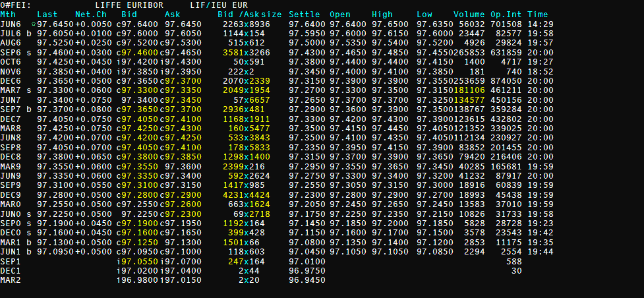Click the High column header
The width and height of the screenshot is (644, 298).
(382, 15)
